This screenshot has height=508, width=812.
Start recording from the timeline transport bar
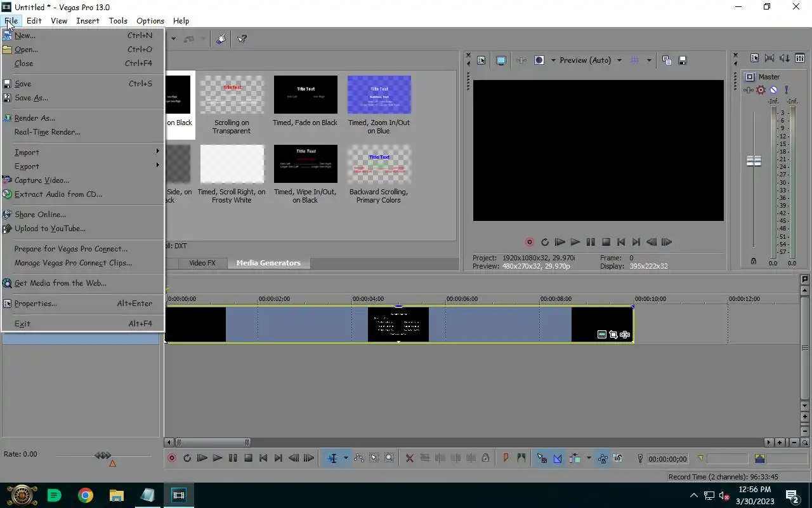tap(171, 458)
